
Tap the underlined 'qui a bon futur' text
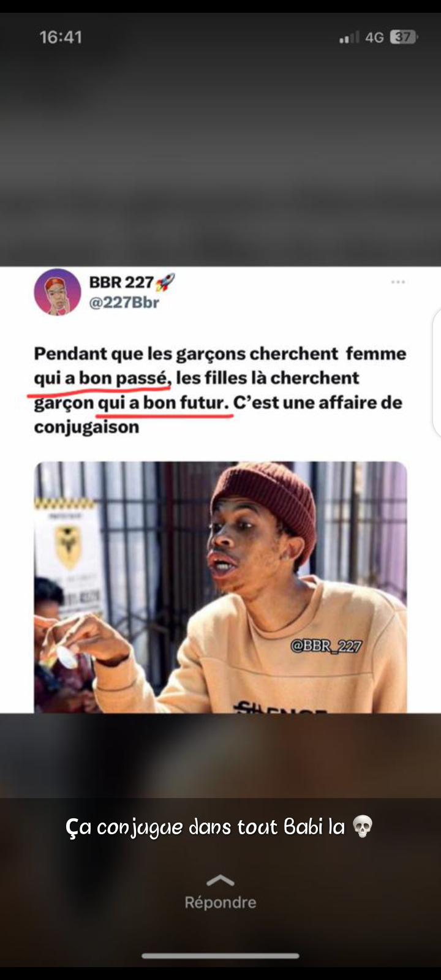coord(163,402)
